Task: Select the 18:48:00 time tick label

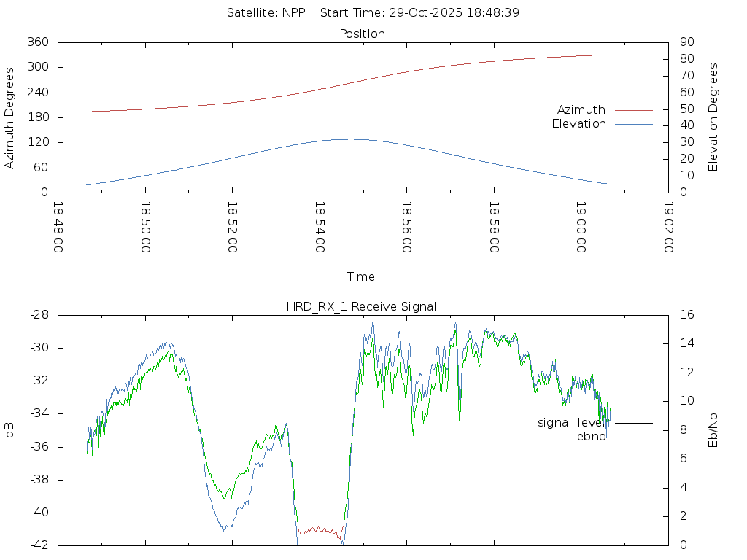Action: click(x=58, y=227)
